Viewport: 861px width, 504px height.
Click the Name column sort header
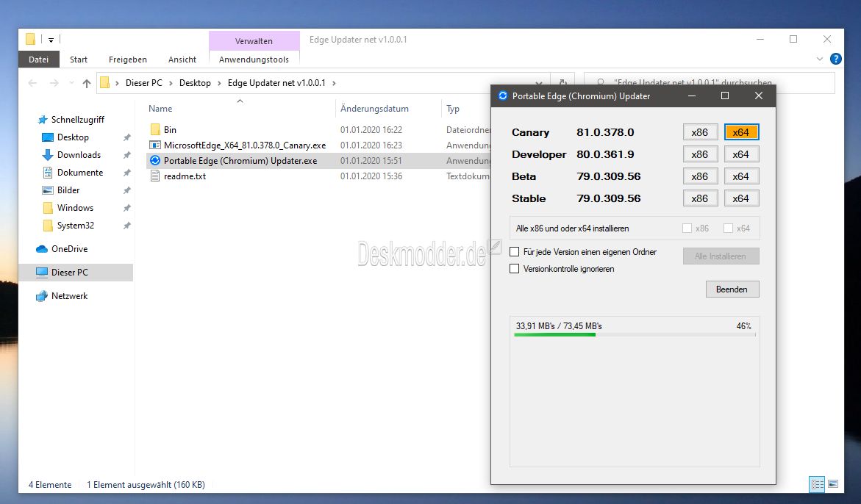click(x=160, y=109)
